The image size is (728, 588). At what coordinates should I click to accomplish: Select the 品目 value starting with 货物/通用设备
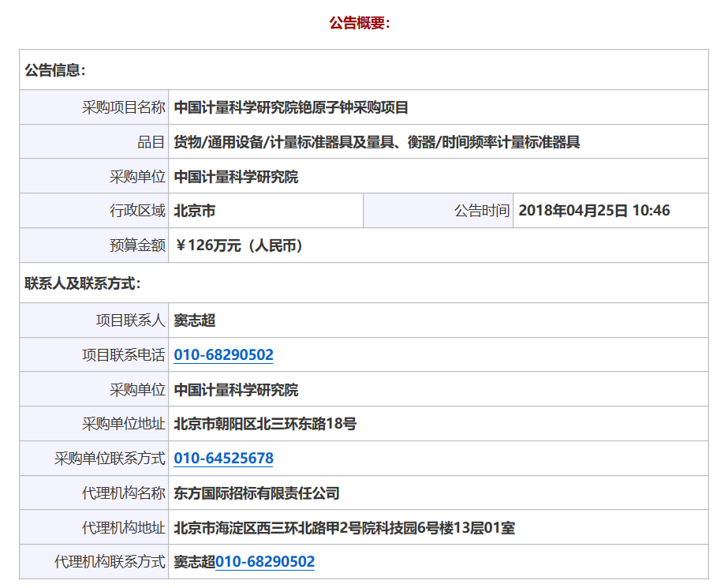[x=377, y=142]
